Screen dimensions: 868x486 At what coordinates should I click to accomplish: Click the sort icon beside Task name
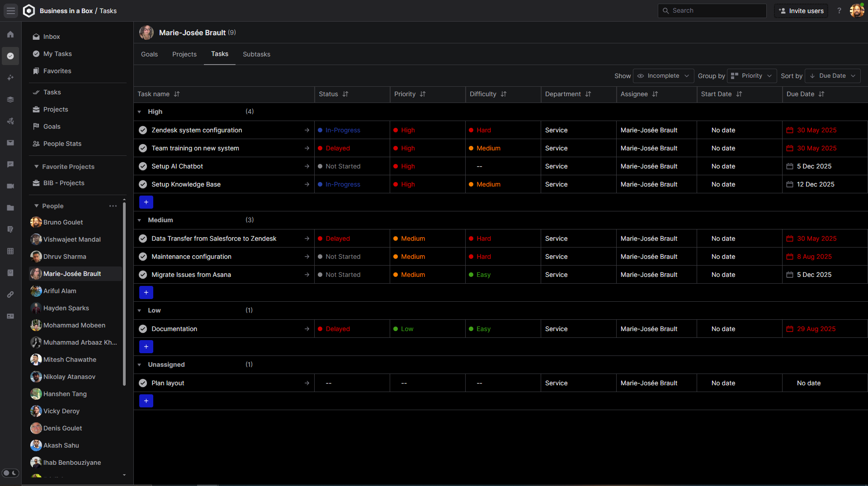coord(177,94)
